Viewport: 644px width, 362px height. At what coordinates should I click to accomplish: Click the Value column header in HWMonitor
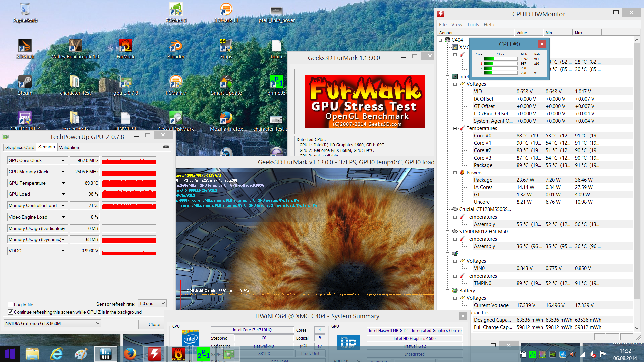(x=528, y=33)
